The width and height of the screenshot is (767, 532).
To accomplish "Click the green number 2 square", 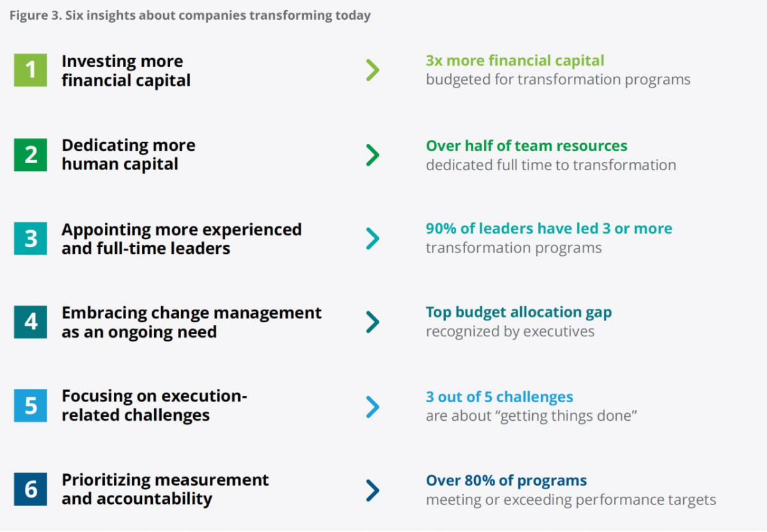I will (30, 155).
